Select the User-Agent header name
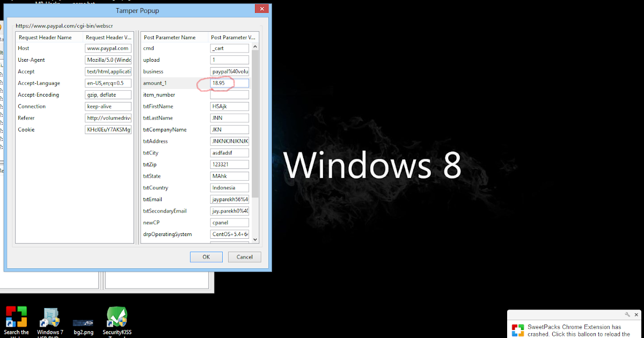This screenshot has width=644, height=338. coord(31,60)
